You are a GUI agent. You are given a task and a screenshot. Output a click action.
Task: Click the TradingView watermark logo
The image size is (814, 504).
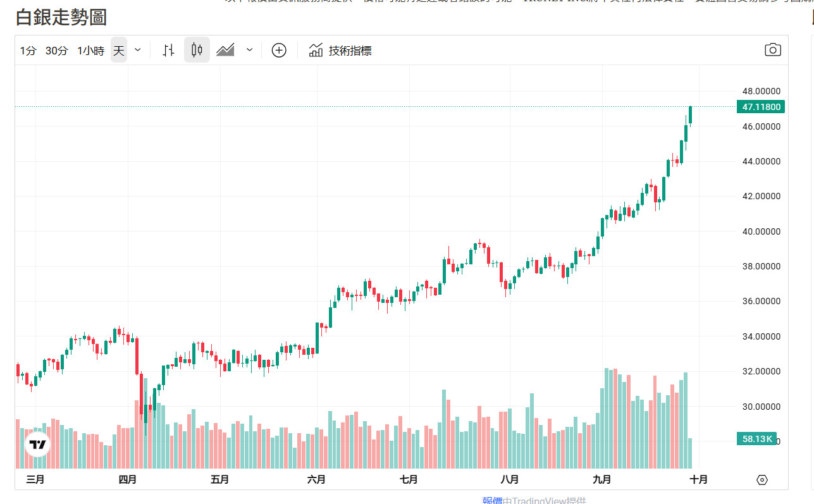(x=37, y=444)
